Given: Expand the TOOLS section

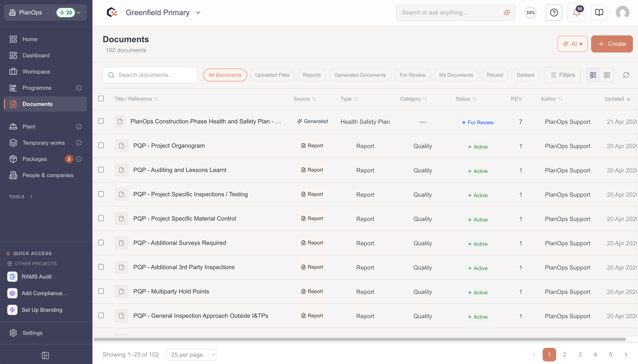Looking at the screenshot, I should click(21, 197).
